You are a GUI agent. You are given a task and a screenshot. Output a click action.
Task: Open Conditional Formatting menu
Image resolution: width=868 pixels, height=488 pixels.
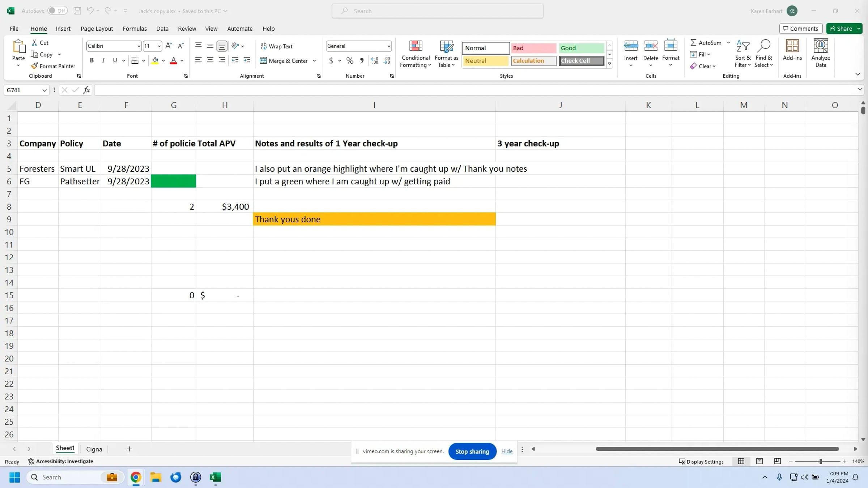tap(416, 54)
